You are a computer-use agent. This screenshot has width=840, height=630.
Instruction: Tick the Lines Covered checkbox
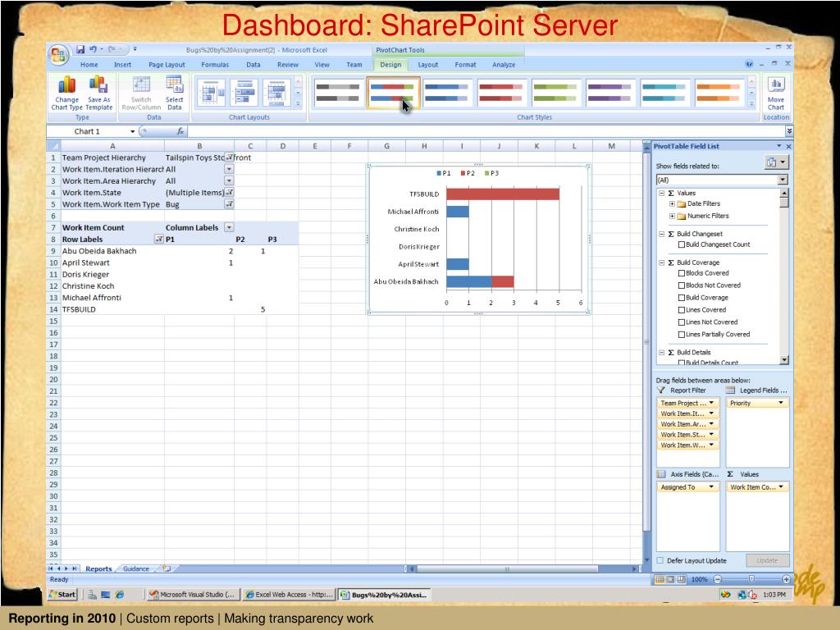[682, 310]
